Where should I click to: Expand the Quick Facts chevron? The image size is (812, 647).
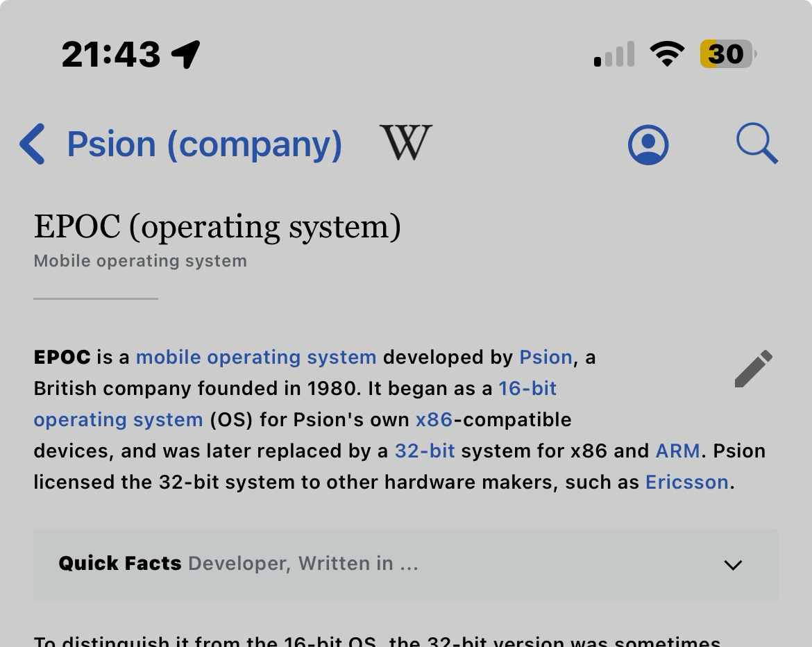click(733, 565)
